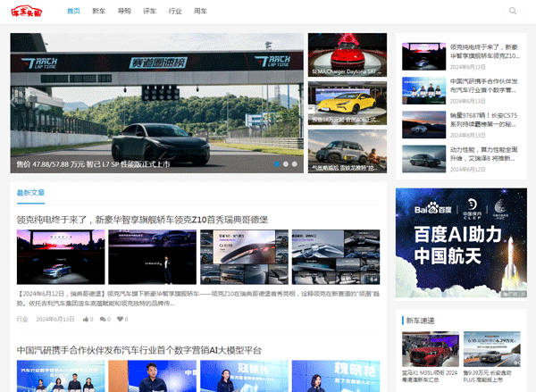Open first image of 领克Z10 article gallery
The height and width of the screenshot is (392, 536).
(x=61, y=257)
